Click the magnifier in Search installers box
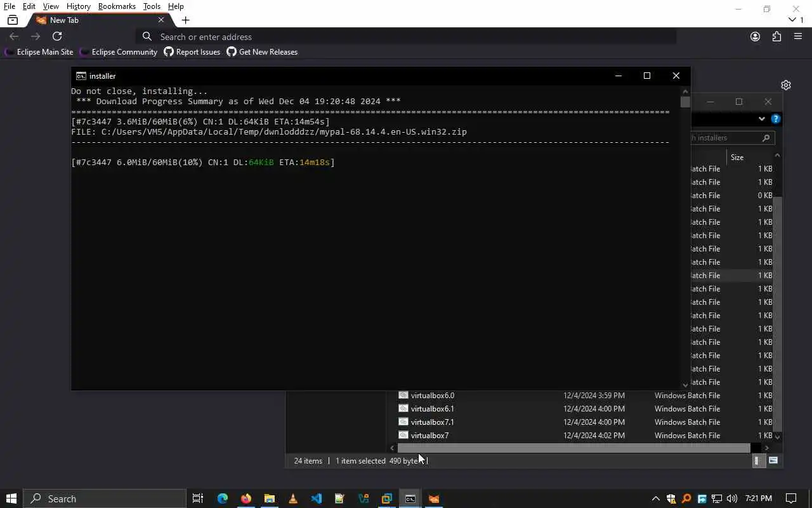 click(766, 138)
